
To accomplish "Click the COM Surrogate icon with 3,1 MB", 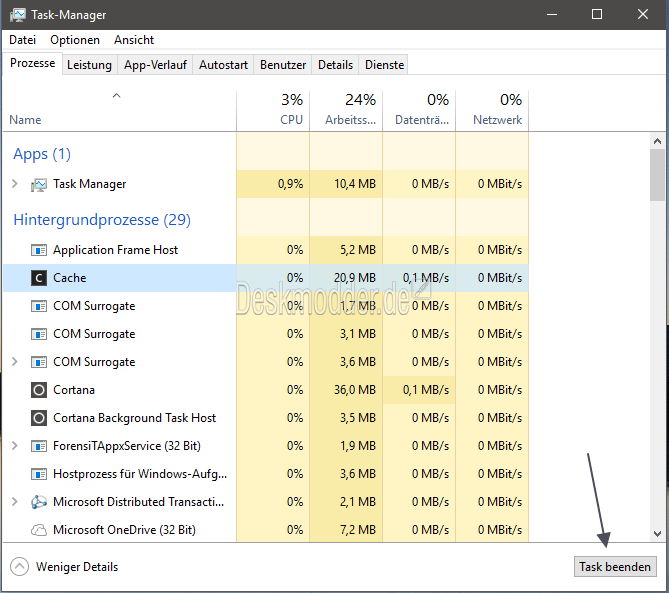I will point(39,334).
